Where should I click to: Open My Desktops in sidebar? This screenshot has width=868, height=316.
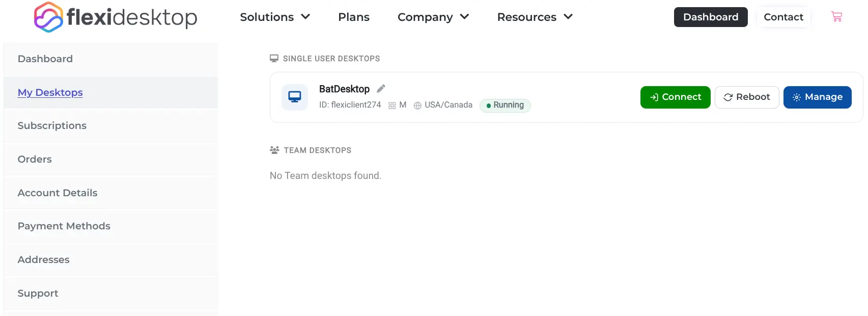(110, 93)
